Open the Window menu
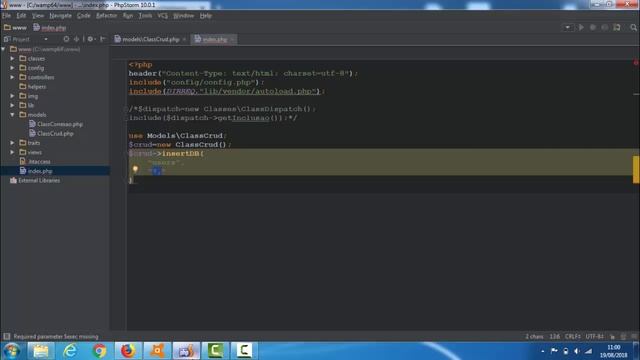The width and height of the screenshot is (640, 360). click(x=183, y=16)
